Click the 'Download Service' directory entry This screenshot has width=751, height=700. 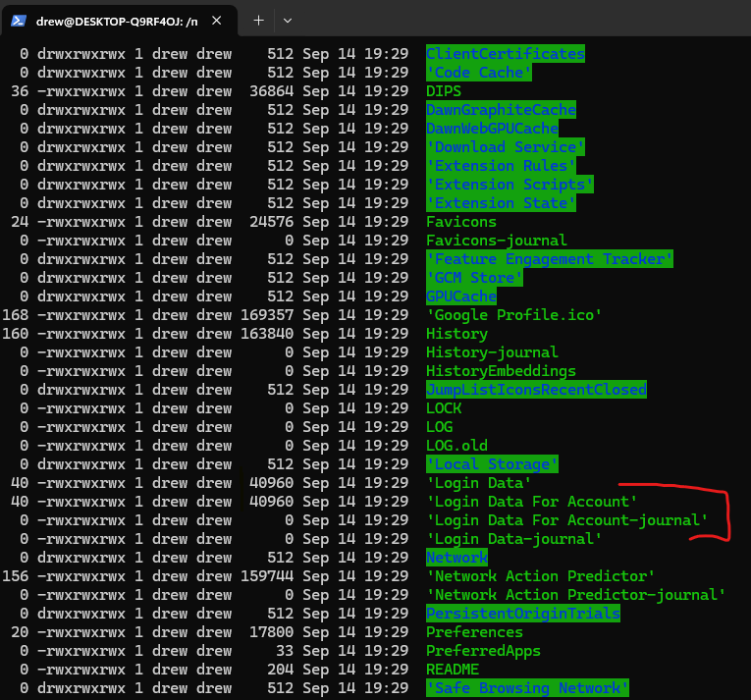point(506,147)
